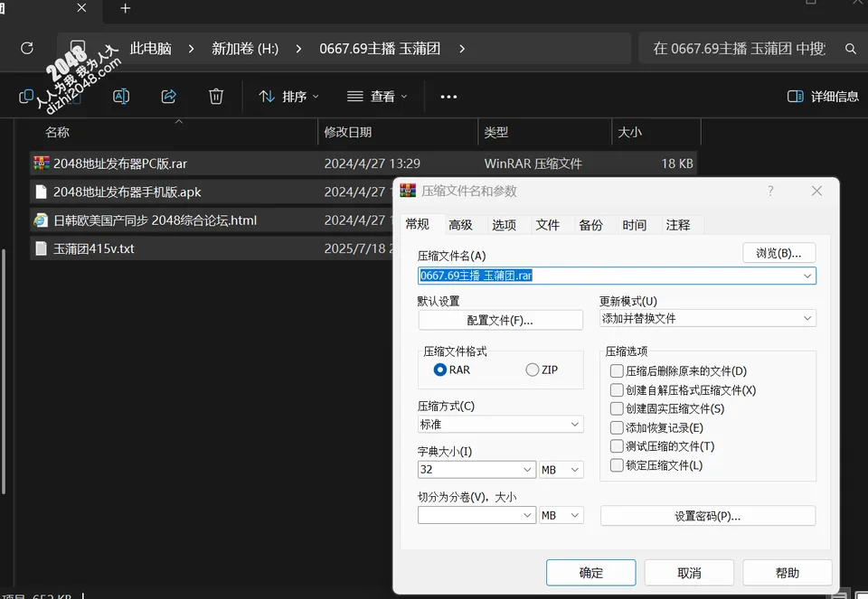Enable 压缩后删除原来的文件(D) checkbox
The height and width of the screenshot is (599, 868).
tap(617, 370)
